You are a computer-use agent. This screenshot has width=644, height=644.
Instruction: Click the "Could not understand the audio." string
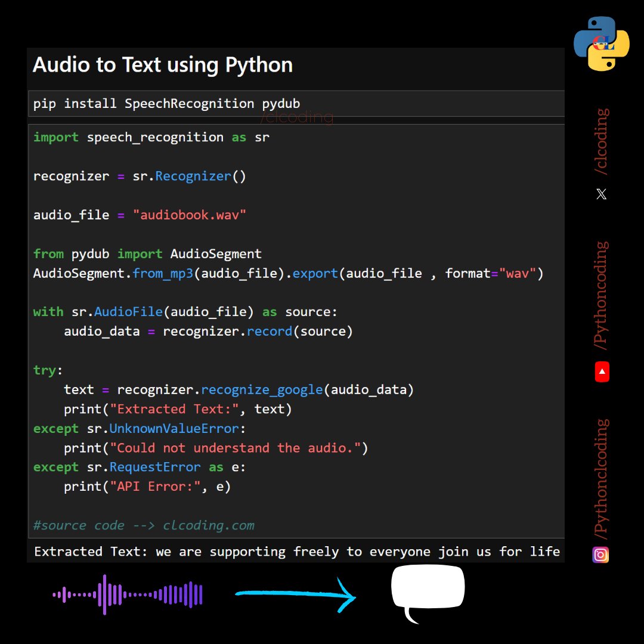tap(239, 447)
